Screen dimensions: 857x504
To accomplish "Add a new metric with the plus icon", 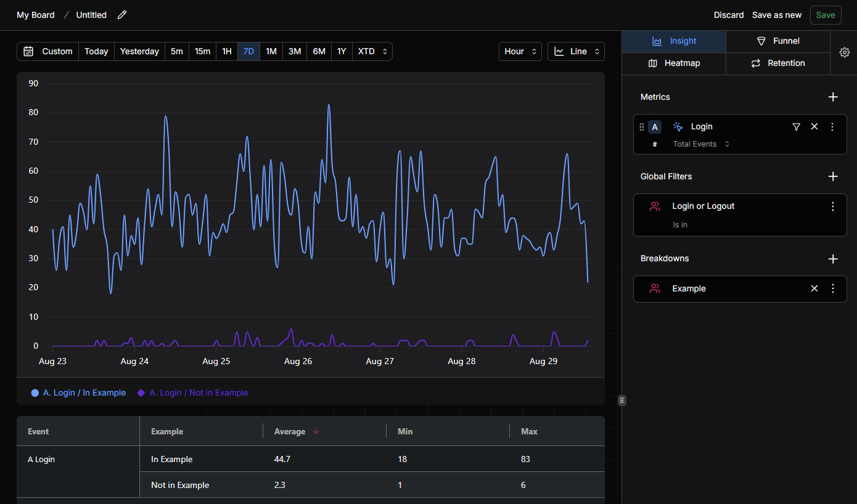I will point(833,97).
